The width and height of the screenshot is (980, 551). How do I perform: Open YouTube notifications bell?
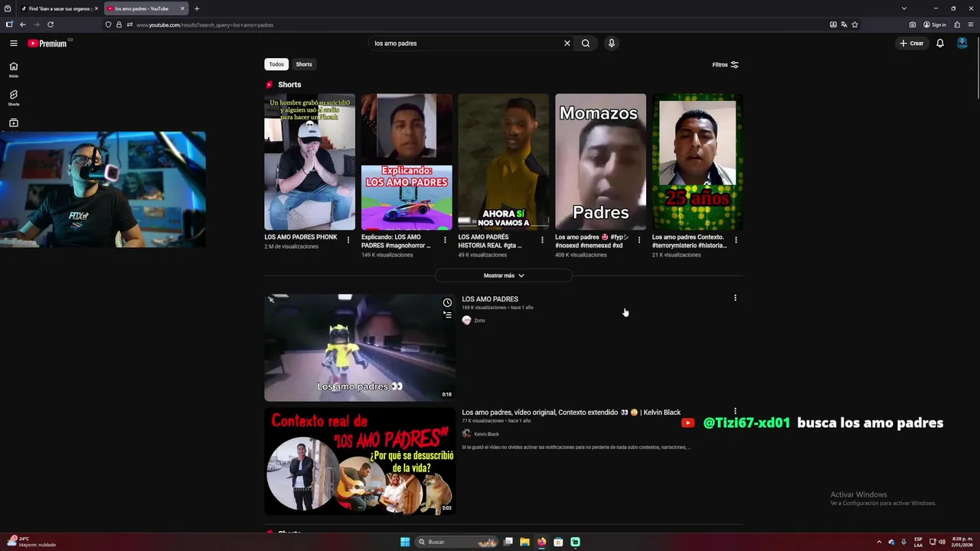[940, 44]
